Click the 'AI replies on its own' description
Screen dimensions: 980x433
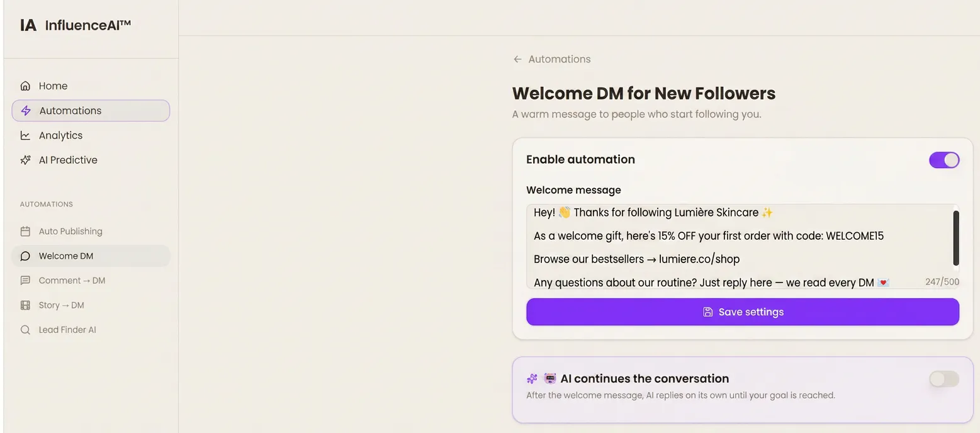[x=680, y=396]
